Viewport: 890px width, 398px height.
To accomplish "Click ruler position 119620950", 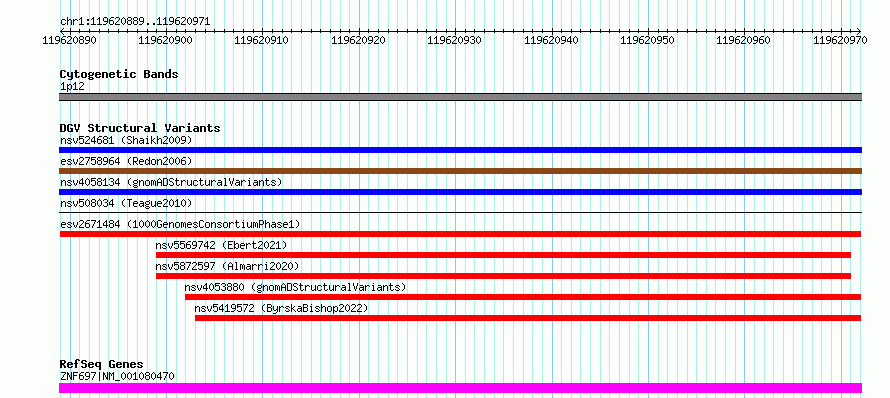I will coord(648,41).
